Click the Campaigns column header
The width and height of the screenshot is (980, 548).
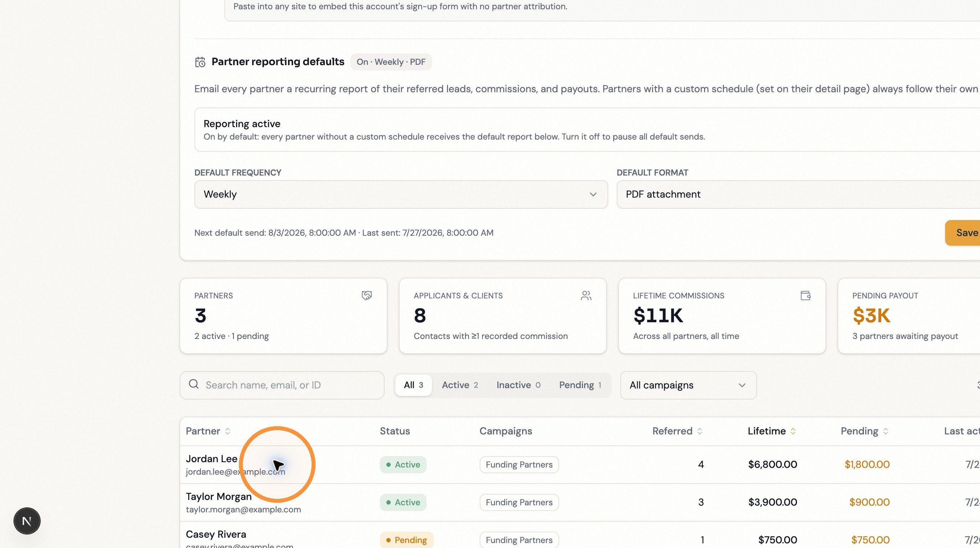coord(506,431)
